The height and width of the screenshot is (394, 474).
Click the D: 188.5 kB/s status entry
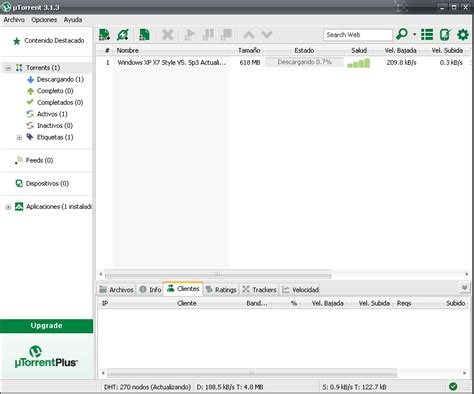point(230,387)
